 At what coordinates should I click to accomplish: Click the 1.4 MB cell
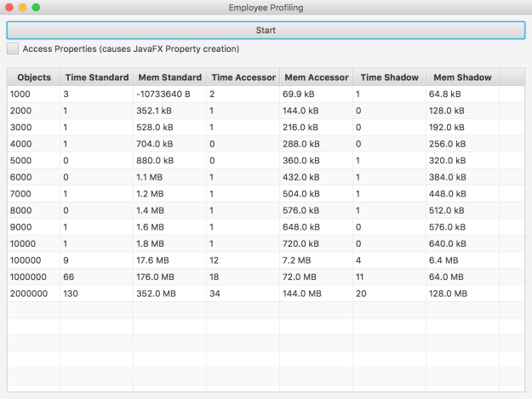click(169, 210)
